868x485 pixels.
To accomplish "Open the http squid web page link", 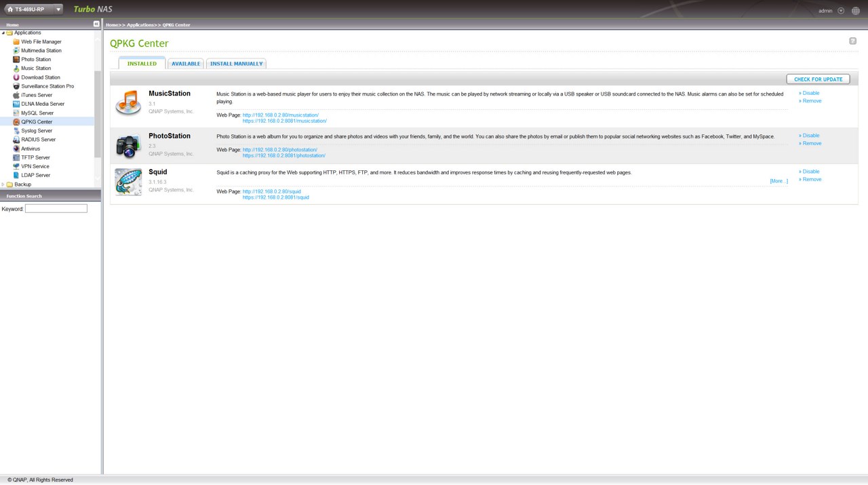I will [272, 192].
